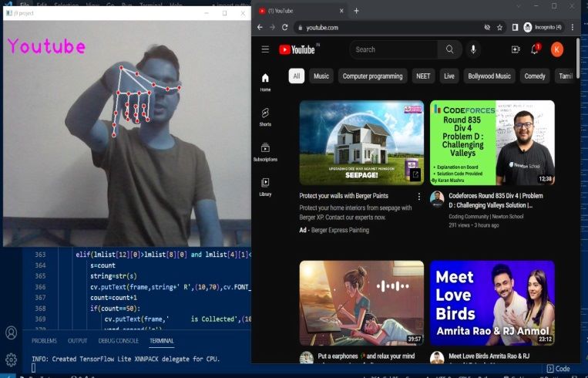Click the YouTube logo
Image resolution: width=588 pixels, height=378 pixels.
click(x=297, y=49)
